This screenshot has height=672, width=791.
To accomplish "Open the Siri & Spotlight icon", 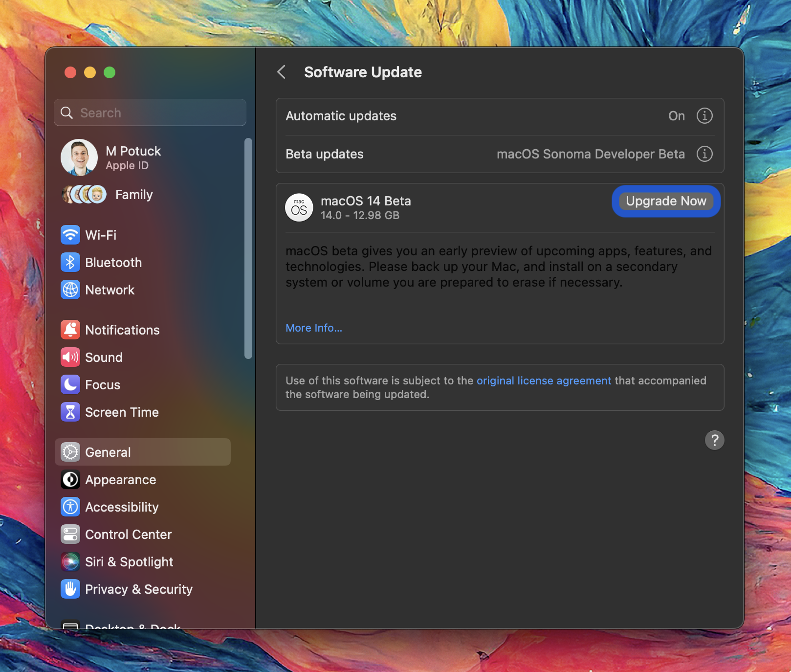I will (x=70, y=561).
